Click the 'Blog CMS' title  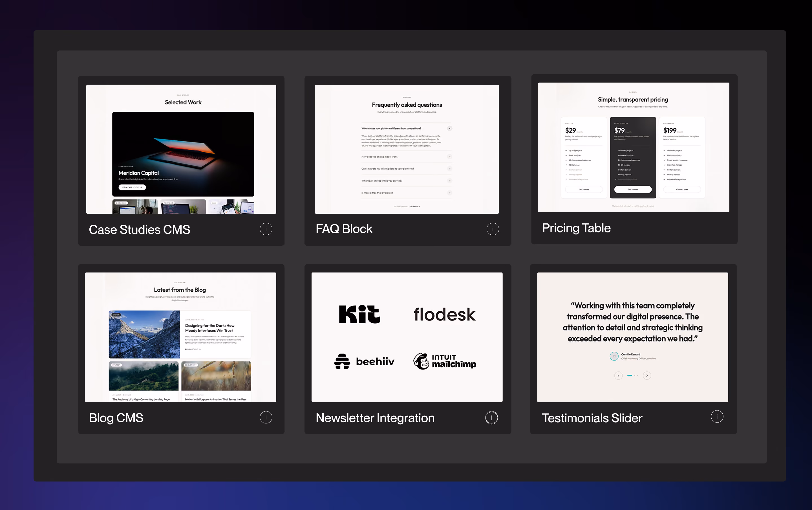(116, 418)
